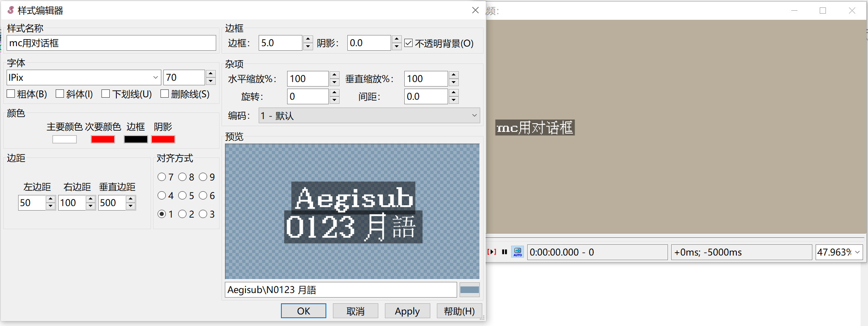Screen dimensions: 868x326
Task: Decrease right margin (右边距) stepper down
Action: pos(91,206)
